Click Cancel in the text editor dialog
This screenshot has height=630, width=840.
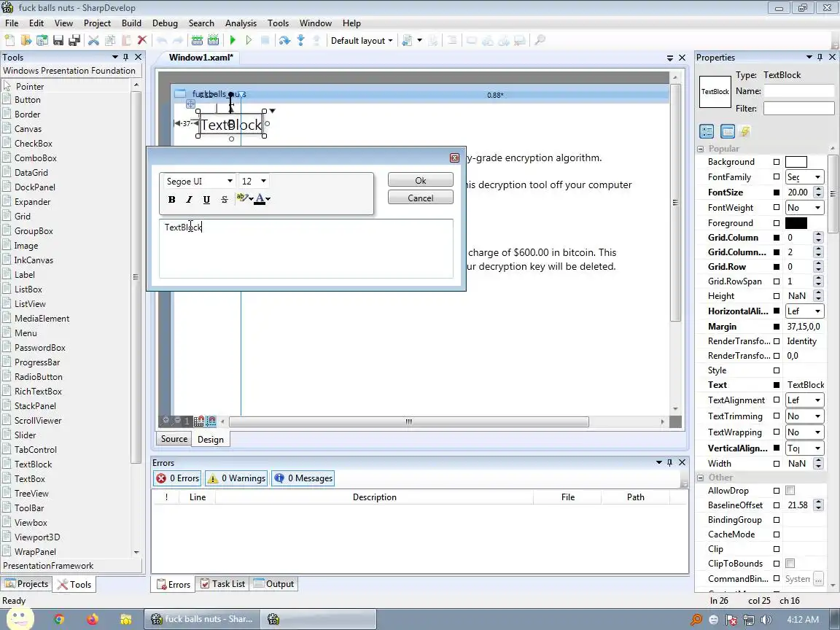click(x=421, y=198)
